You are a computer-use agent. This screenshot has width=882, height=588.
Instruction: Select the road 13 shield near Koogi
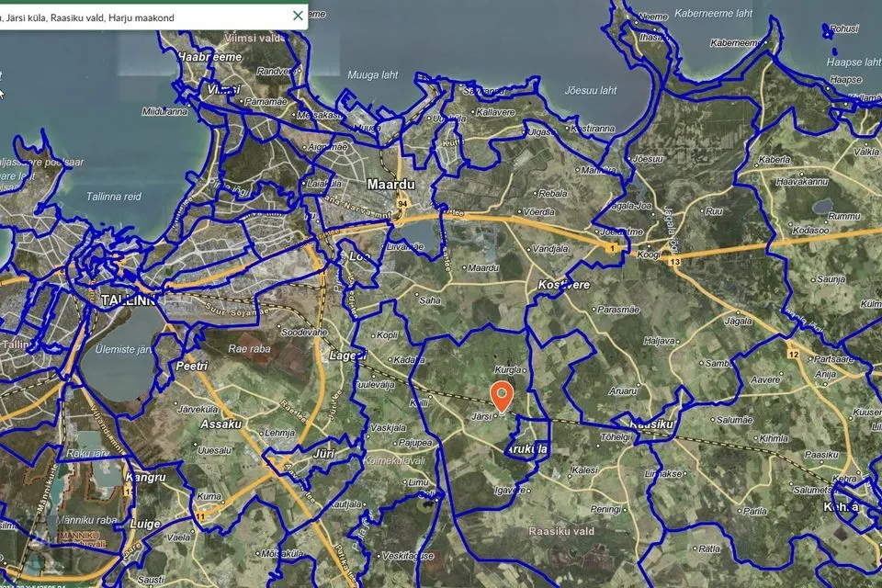click(x=675, y=263)
